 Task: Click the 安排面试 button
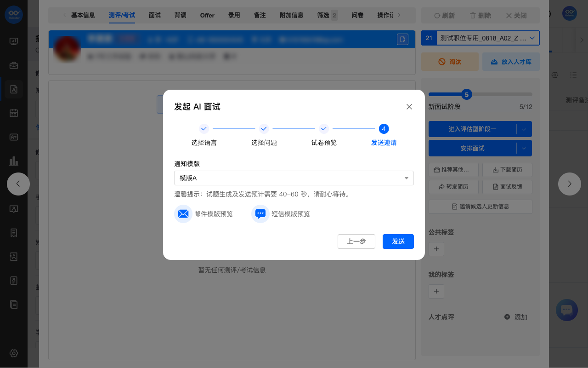[472, 149]
